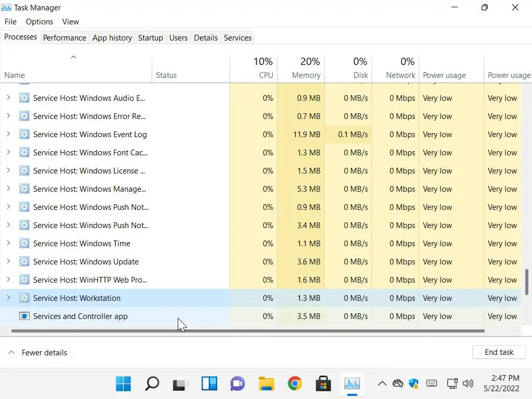The width and height of the screenshot is (532, 399).
Task: Click the vertical scrollbar thumb
Action: [x=527, y=282]
